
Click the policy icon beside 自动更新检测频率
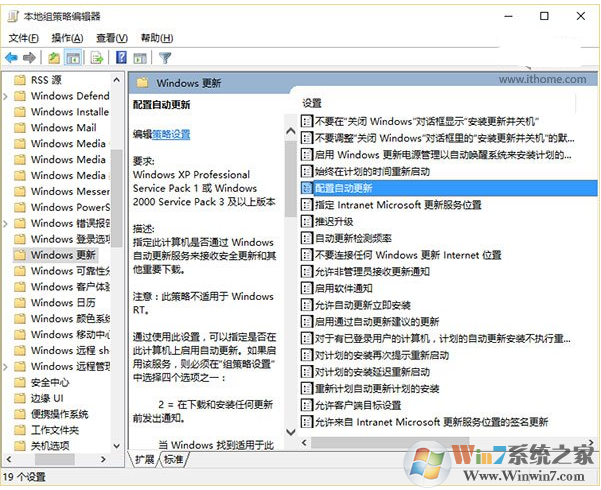point(306,238)
